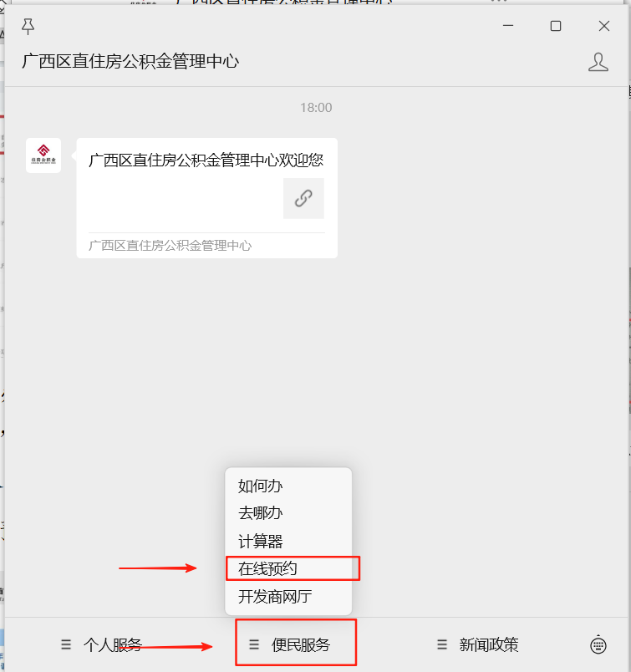Switch to keyboard input icon
631x672 pixels.
598,645
